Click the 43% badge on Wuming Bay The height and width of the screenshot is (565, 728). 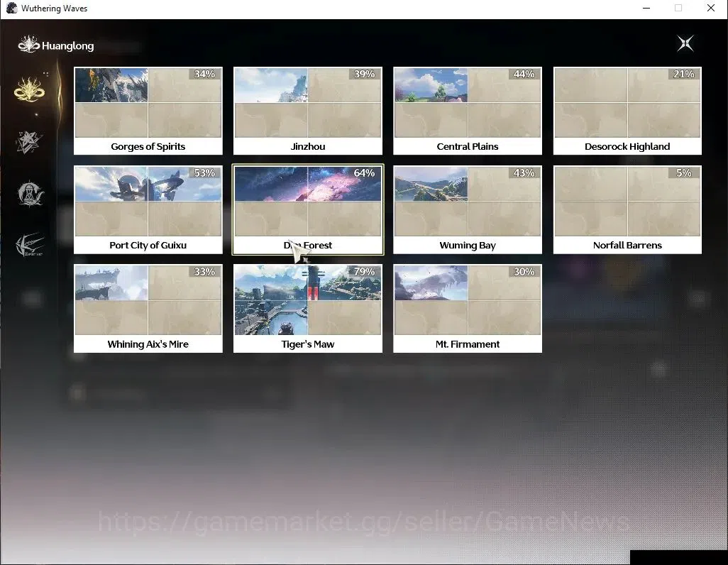[524, 173]
